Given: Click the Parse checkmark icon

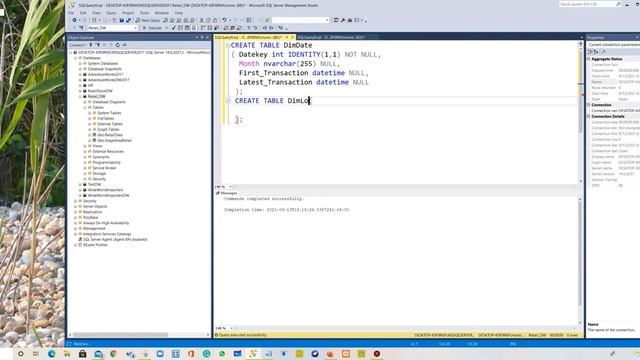Looking at the screenshot, I should (x=173, y=28).
